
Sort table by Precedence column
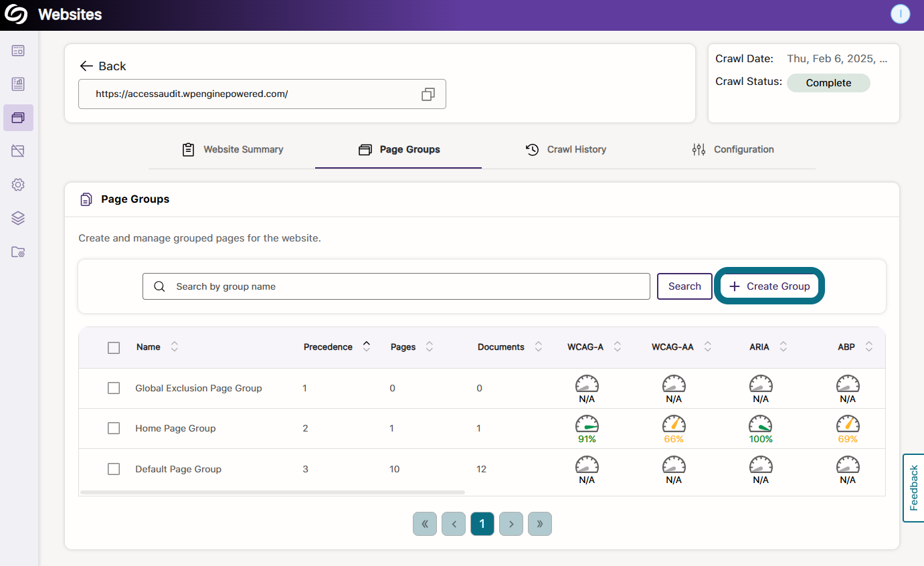(x=366, y=347)
